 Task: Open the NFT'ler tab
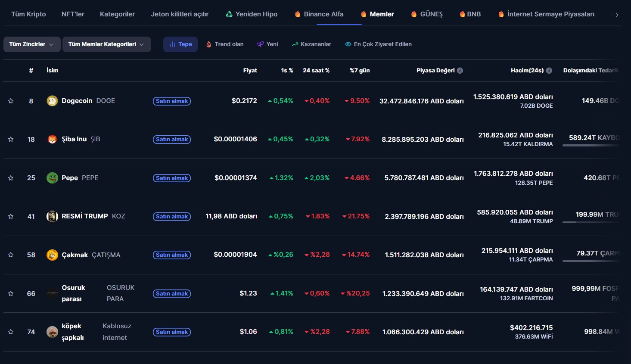pyautogui.click(x=73, y=14)
